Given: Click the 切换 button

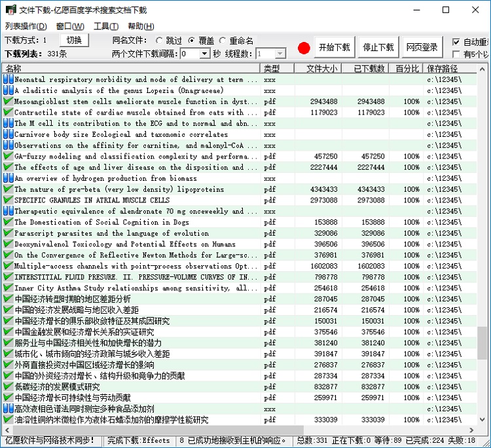Looking at the screenshot, I should tap(74, 40).
